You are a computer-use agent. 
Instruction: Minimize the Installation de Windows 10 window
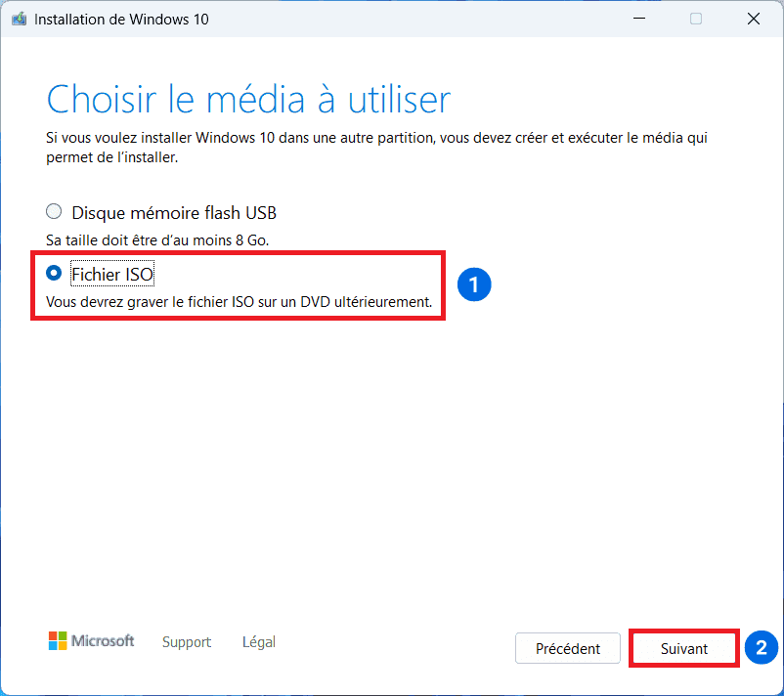tap(639, 19)
